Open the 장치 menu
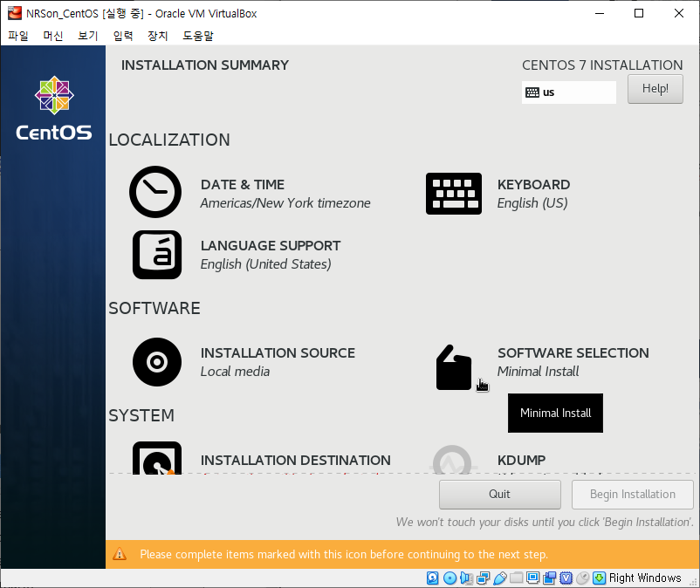 point(158,36)
